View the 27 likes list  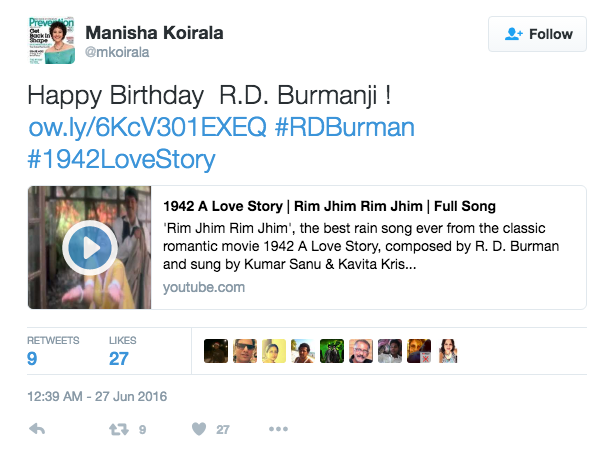click(x=122, y=349)
